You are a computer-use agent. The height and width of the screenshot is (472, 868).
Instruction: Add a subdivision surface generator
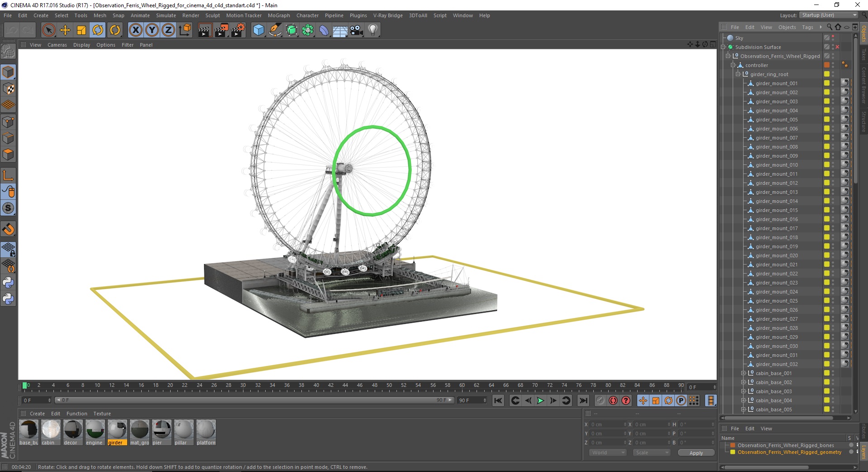[x=291, y=30]
